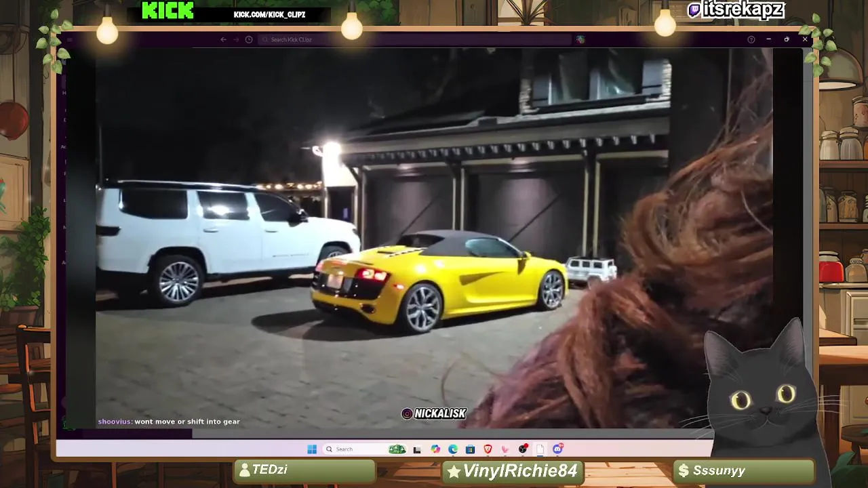
Task: Restore down the app window
Action: coord(787,39)
